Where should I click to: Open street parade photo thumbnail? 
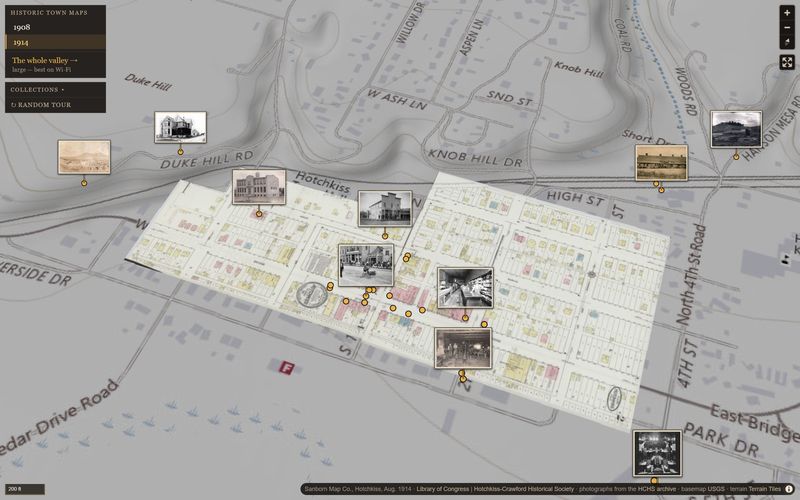tap(366, 265)
